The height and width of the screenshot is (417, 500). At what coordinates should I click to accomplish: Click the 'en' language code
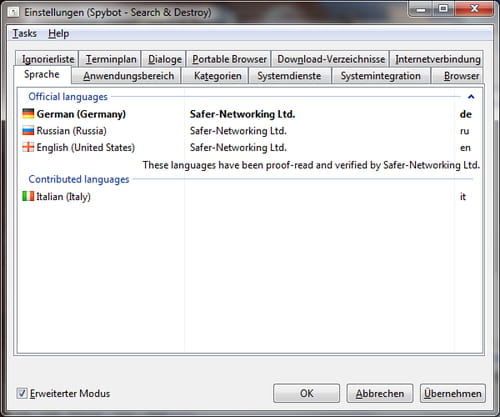pos(465,147)
